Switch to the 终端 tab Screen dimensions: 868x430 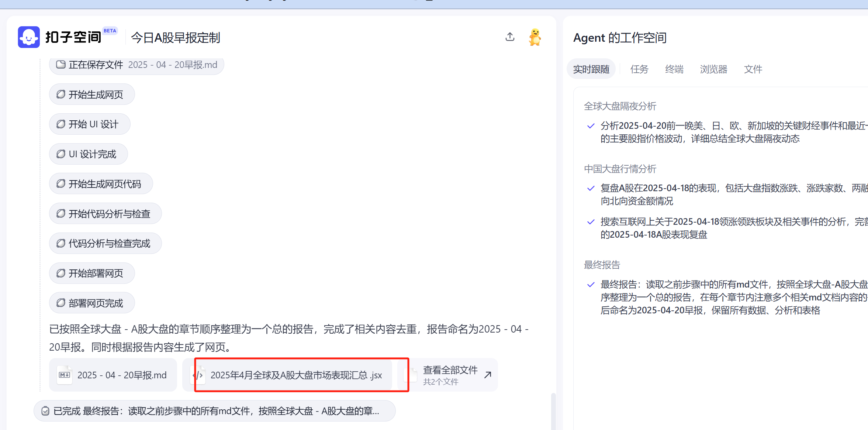pos(674,69)
